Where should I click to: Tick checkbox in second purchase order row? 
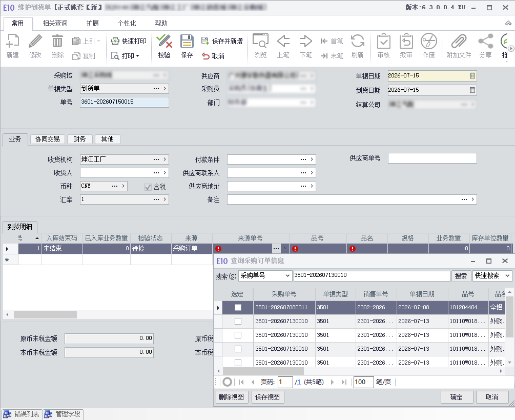pyautogui.click(x=238, y=322)
